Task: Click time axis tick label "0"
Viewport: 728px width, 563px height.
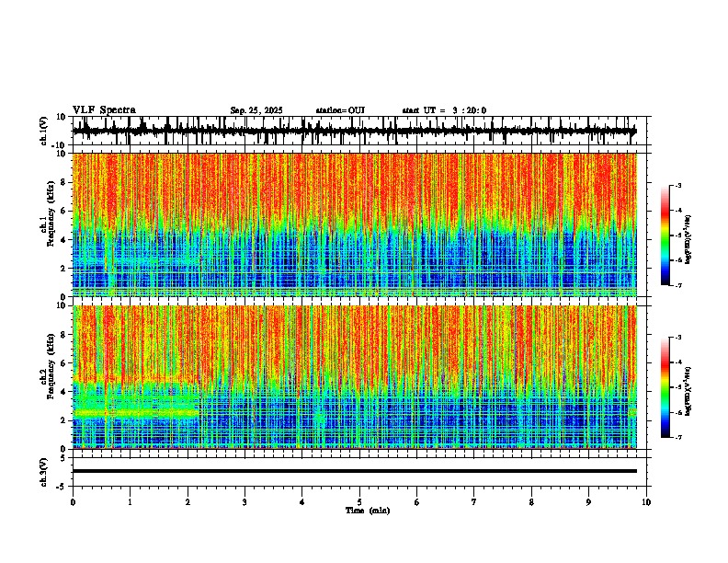Action: click(x=73, y=502)
